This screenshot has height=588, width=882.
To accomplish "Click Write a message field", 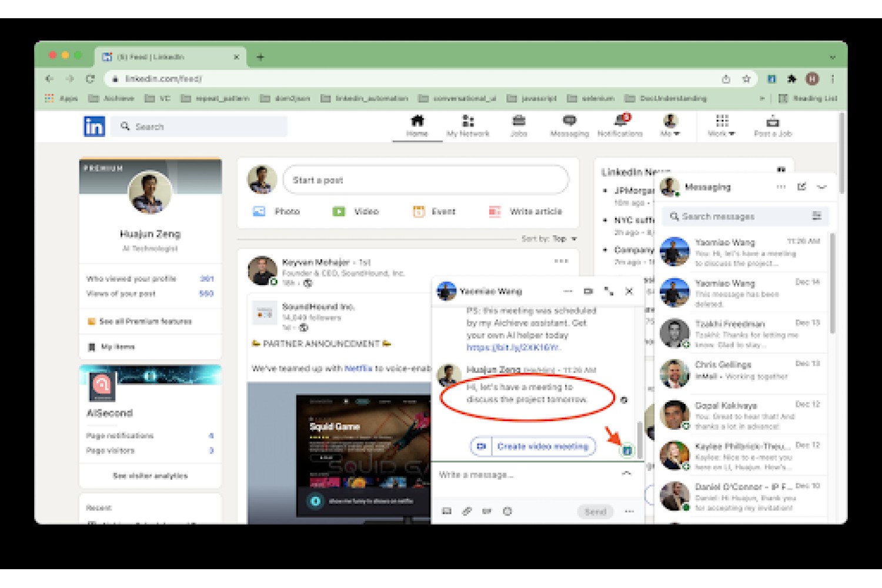I will (x=526, y=475).
